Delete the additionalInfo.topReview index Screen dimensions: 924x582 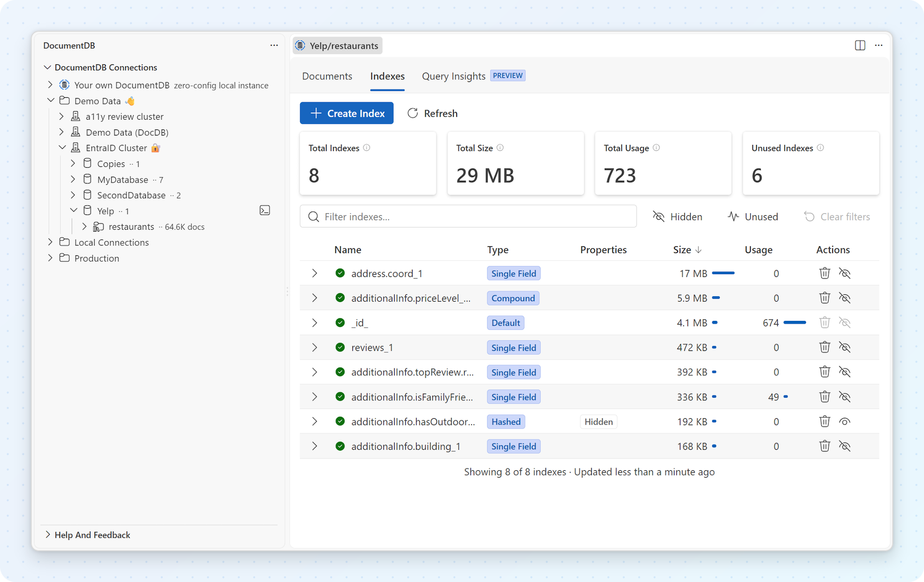tap(824, 372)
